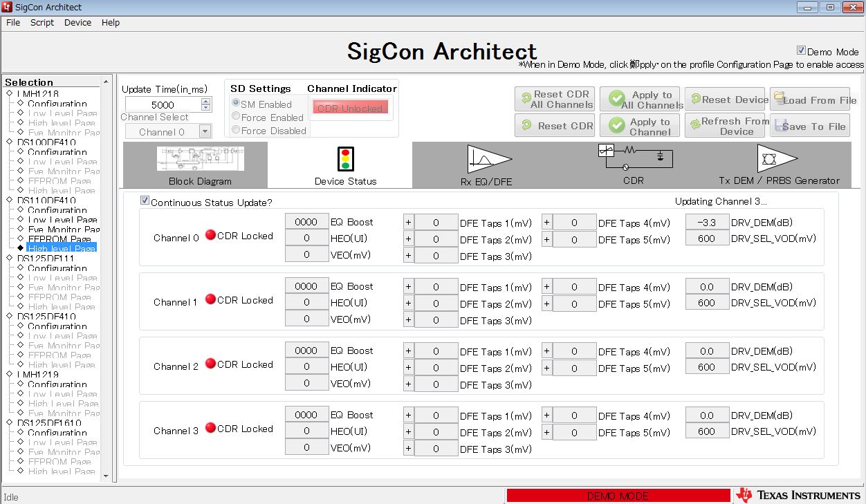
Task: Click Refresh From Device button
Action: (726, 125)
